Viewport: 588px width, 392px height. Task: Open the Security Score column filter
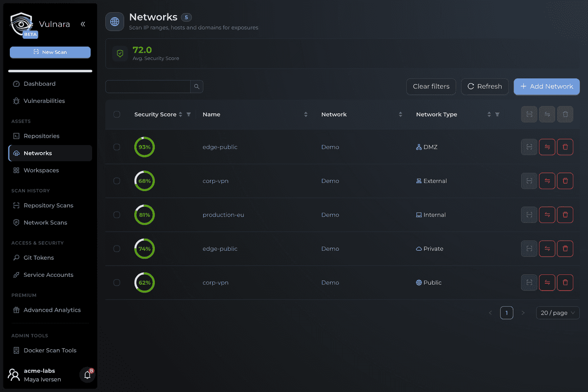(189, 114)
